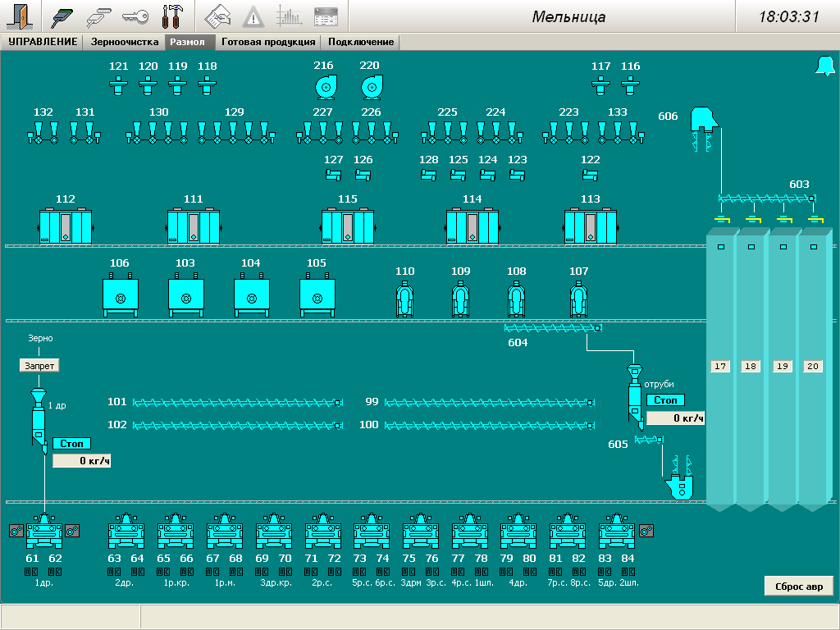Screen dimensions: 840x630
Task: Click the exit door icon
Action: (x=20, y=16)
